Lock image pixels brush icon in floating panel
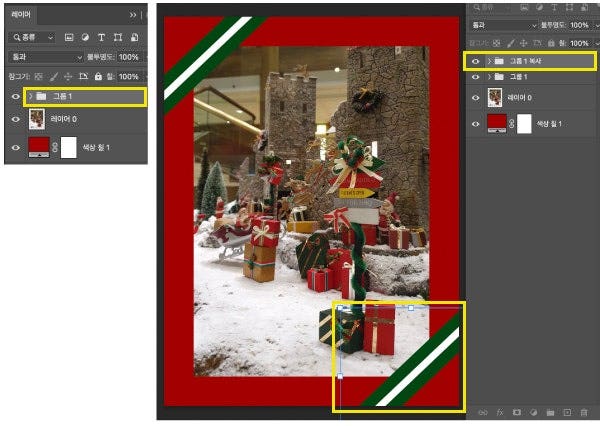Screen dimensions: 600x426 [54, 77]
